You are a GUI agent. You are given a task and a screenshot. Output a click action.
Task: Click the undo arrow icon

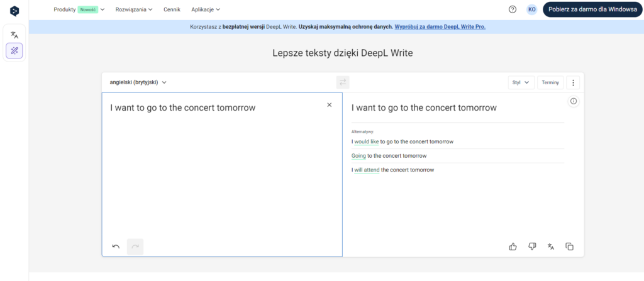point(116,246)
